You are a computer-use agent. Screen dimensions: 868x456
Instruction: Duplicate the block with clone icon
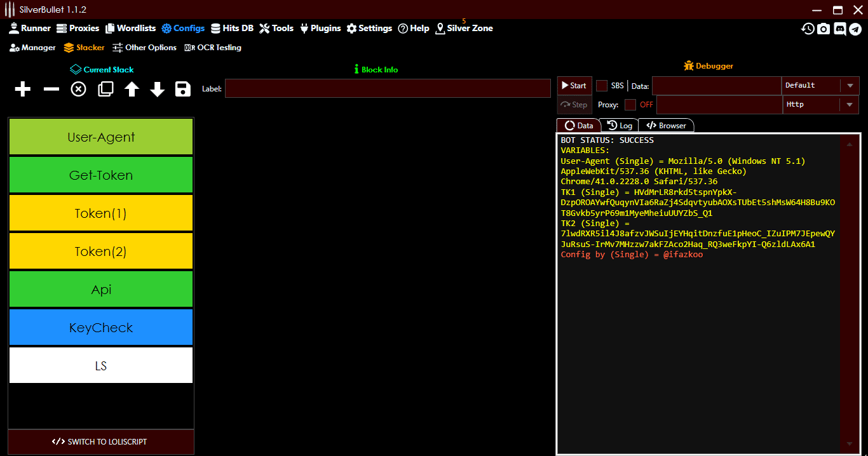(105, 90)
